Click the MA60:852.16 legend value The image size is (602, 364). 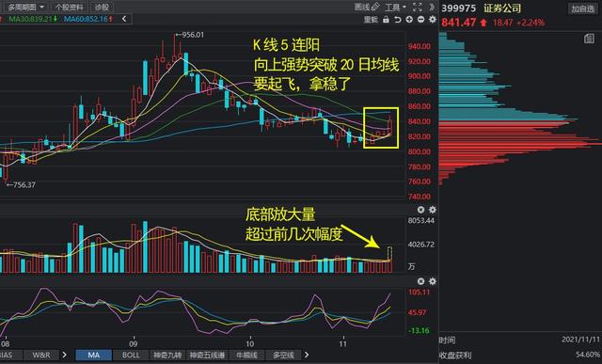88,19
